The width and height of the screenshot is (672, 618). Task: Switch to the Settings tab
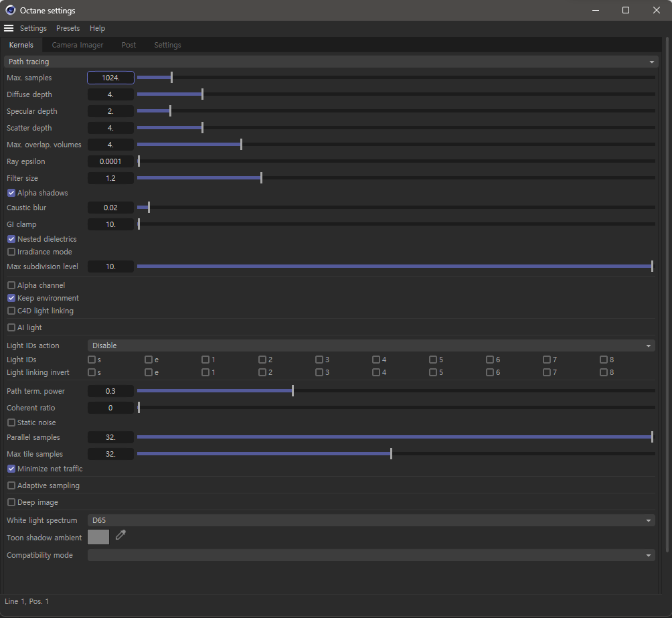167,45
